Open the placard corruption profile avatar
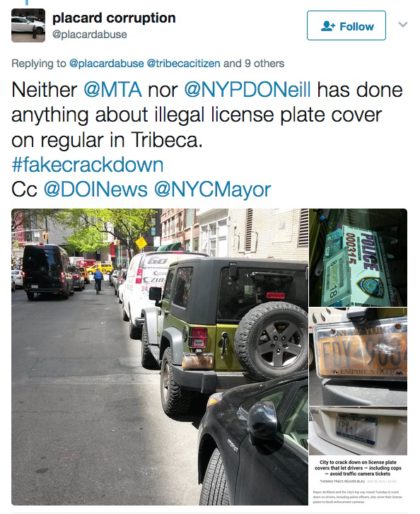The height and width of the screenshot is (514, 420). click(x=28, y=26)
